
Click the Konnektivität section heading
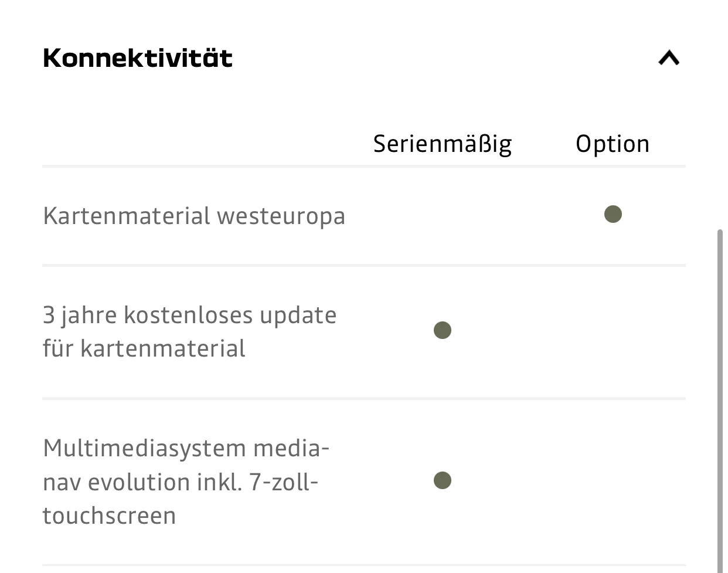pyautogui.click(x=138, y=58)
